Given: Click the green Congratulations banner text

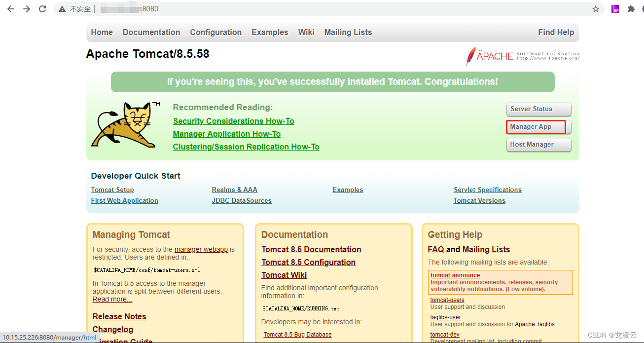Looking at the screenshot, I should pos(332,82).
